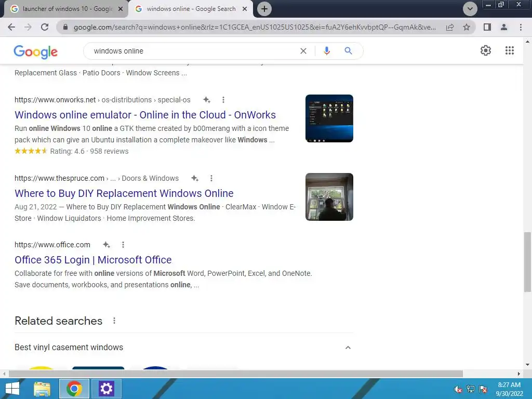This screenshot has height=399, width=532.
Task: Open the three-dot menu for thespruce.com result
Action: click(211, 178)
